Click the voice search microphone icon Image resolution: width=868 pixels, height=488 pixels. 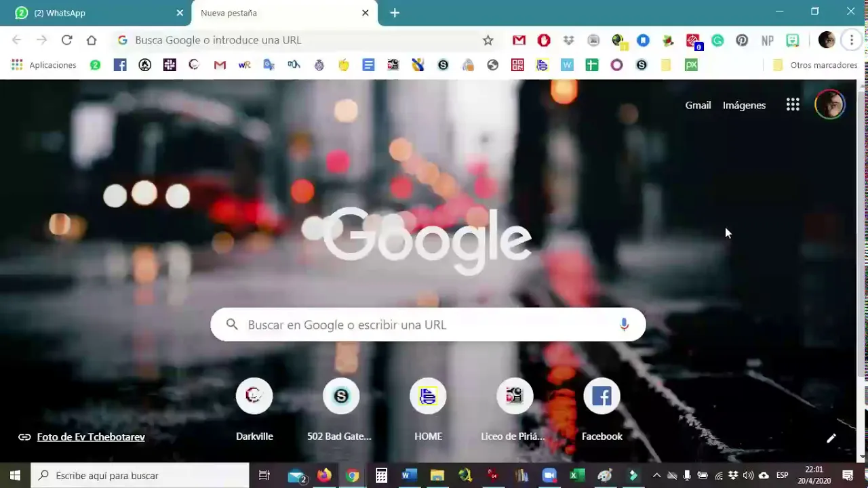point(625,325)
